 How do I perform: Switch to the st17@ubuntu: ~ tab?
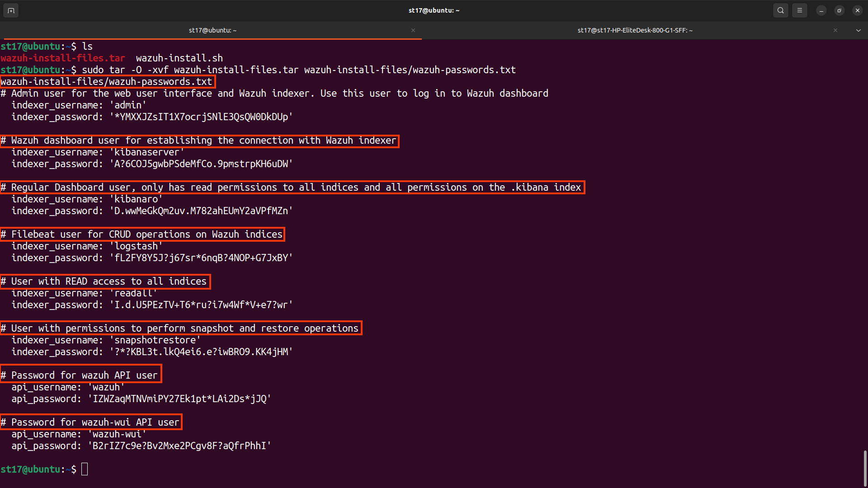[212, 30]
